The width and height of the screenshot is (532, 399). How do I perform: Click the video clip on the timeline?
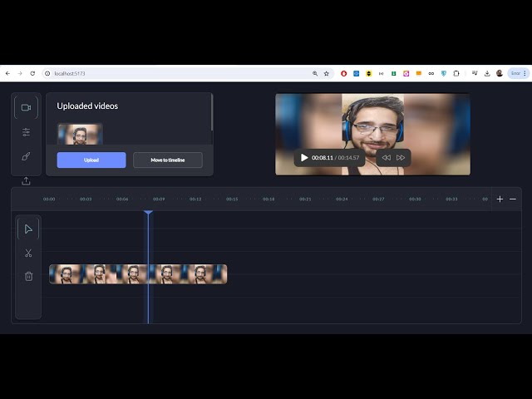coord(137,273)
